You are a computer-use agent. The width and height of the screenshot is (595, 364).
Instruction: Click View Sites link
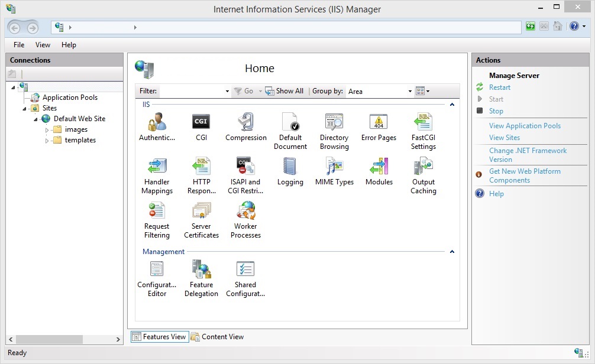pos(505,138)
